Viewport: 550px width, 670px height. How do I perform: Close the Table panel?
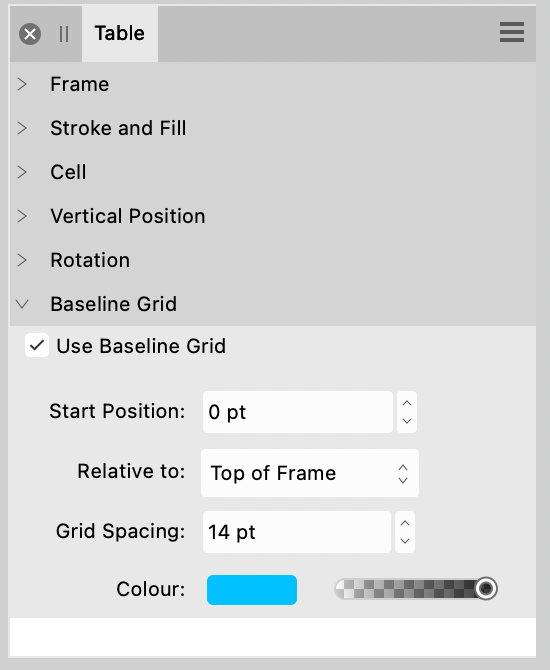(30, 34)
